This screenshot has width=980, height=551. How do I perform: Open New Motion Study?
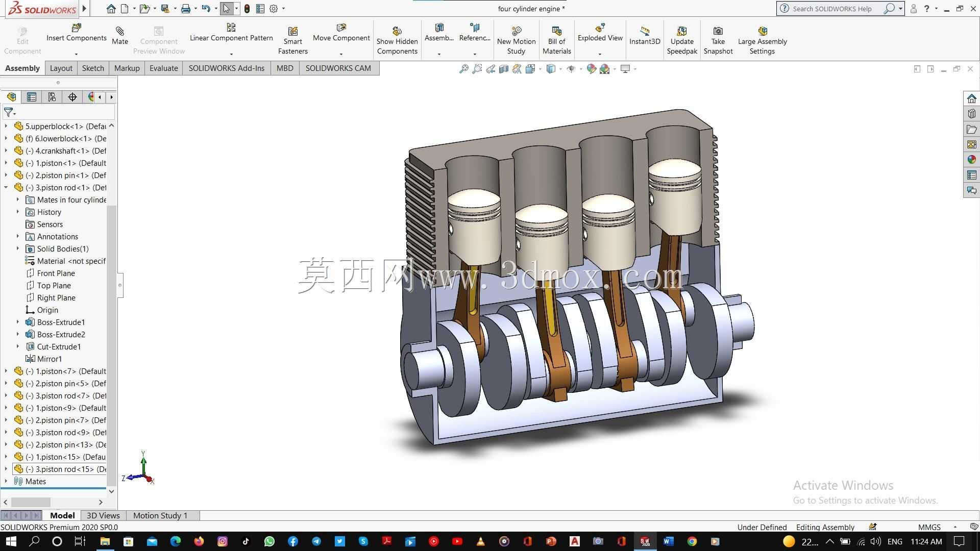click(x=516, y=40)
